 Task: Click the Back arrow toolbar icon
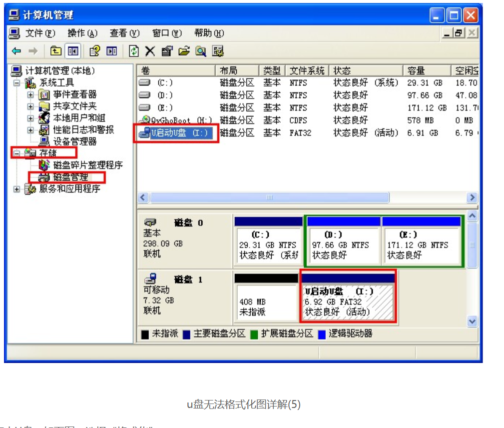pyautogui.click(x=16, y=51)
